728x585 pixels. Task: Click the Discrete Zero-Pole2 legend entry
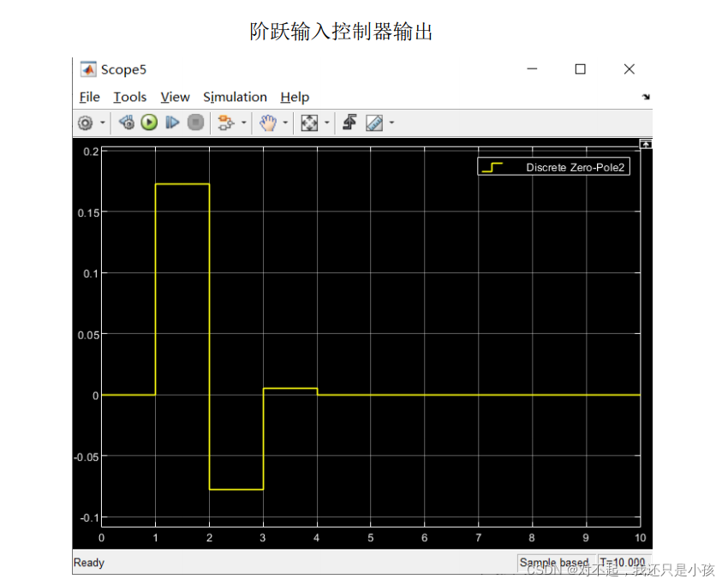553,167
